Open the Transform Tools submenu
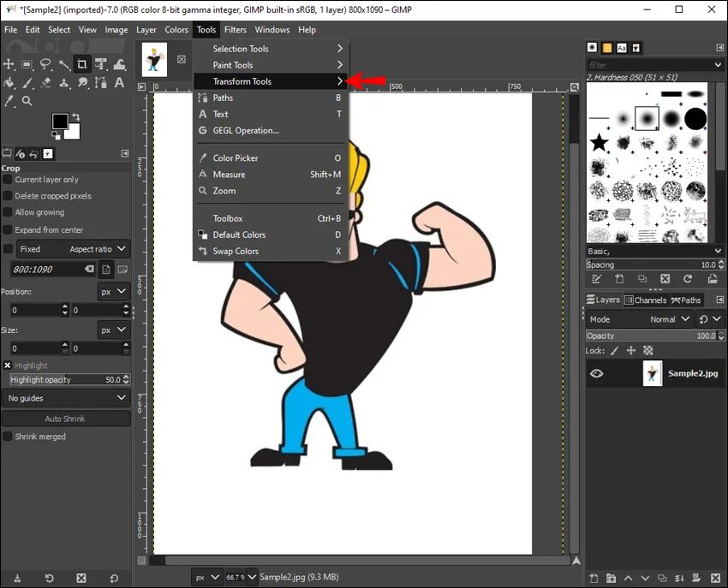This screenshot has height=588, width=728. pos(270,81)
